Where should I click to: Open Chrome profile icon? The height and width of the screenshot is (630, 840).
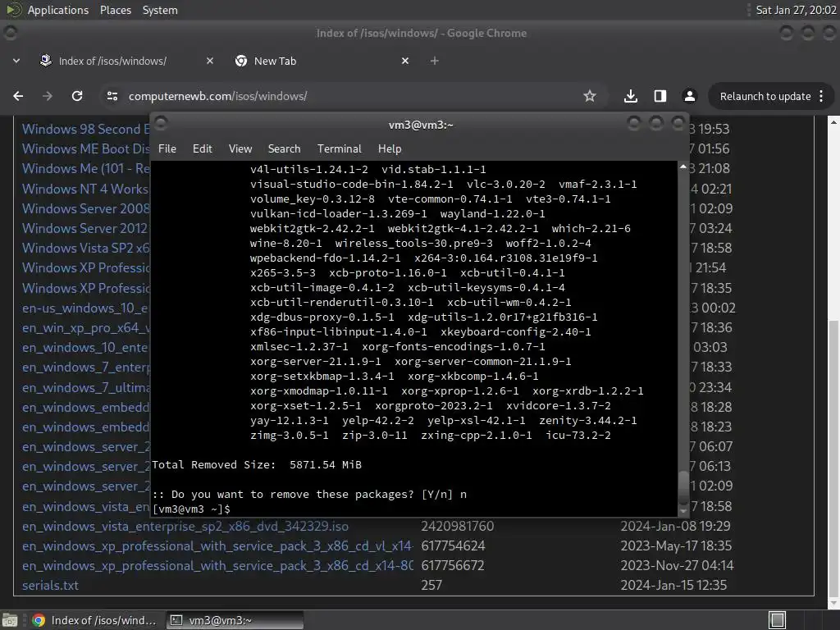tap(689, 96)
